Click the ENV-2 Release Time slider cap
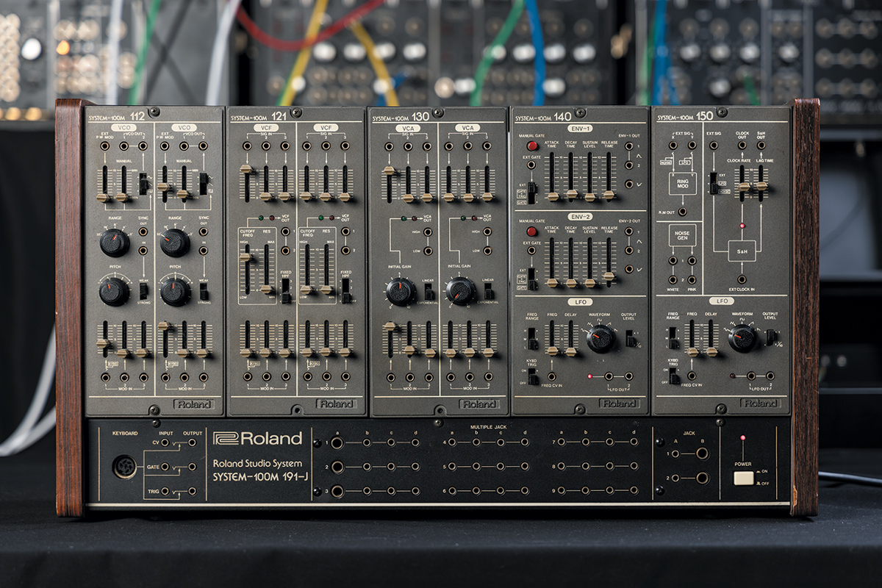 click(609, 276)
